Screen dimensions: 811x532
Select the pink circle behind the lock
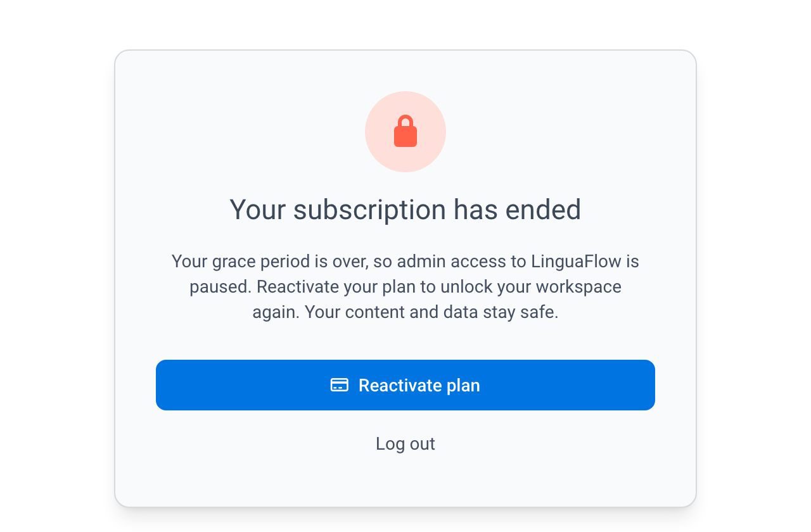pyautogui.click(x=405, y=132)
